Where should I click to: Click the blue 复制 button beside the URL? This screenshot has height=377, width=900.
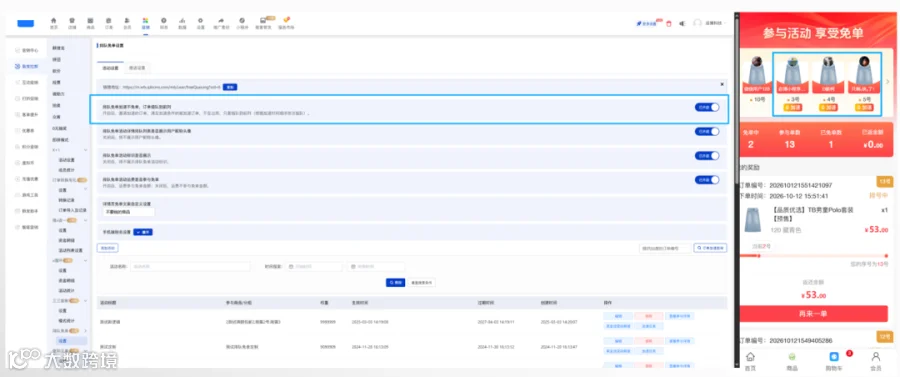point(230,87)
